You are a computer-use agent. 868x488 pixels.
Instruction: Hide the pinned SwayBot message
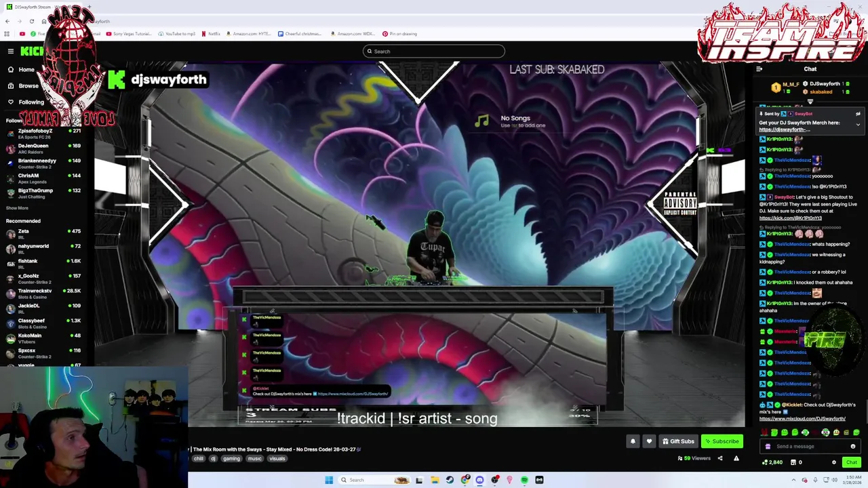[x=858, y=114]
